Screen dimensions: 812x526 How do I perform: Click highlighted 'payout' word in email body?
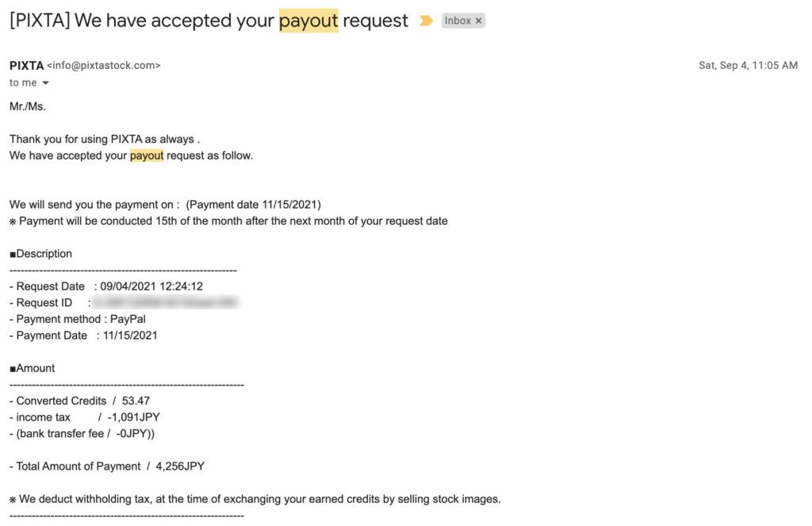click(x=147, y=155)
